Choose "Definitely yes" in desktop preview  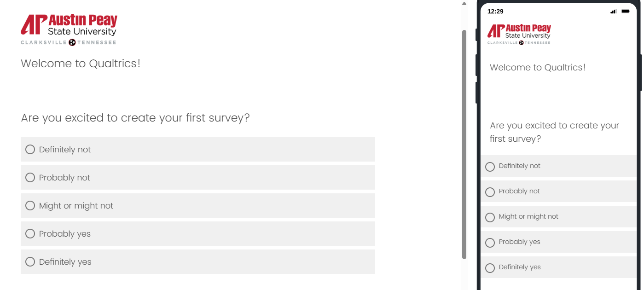click(x=30, y=262)
